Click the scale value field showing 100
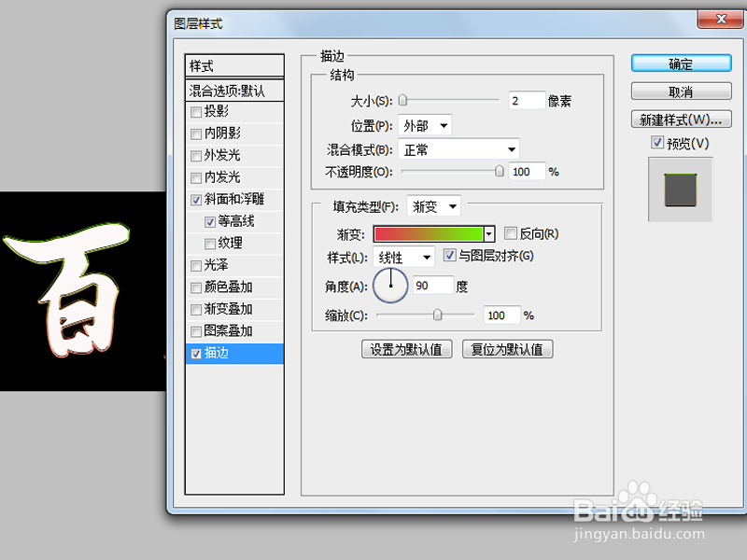Image resolution: width=747 pixels, height=560 pixels. [501, 315]
